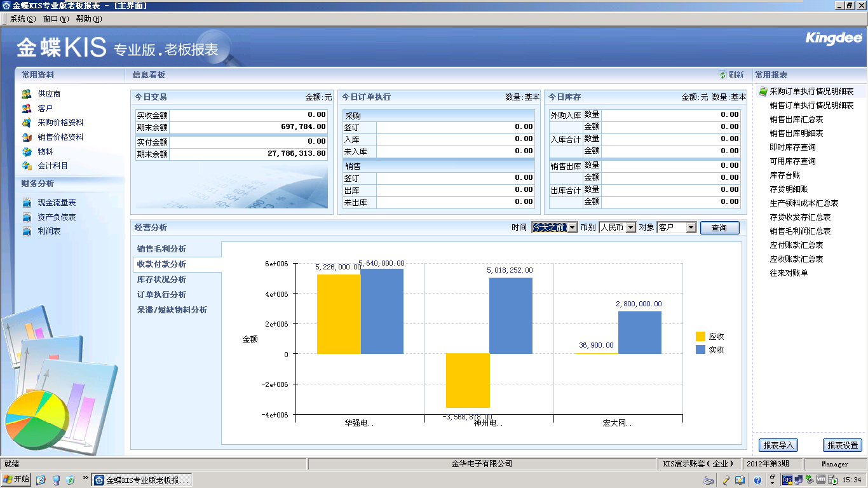Open 存货收发存汇总表 report

click(800, 217)
